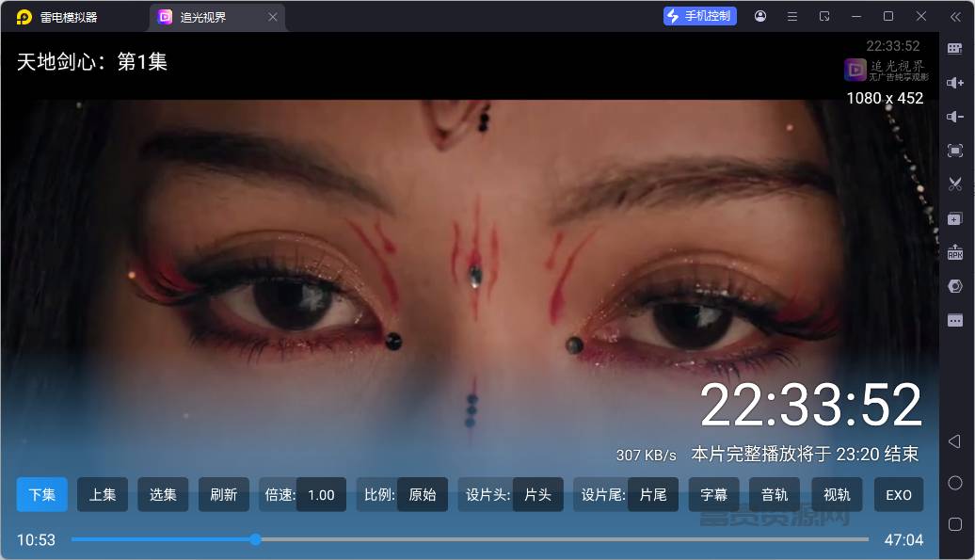This screenshot has height=560, width=975.
Task: Take a screenshot with the scissors icon
Action: tap(955, 184)
